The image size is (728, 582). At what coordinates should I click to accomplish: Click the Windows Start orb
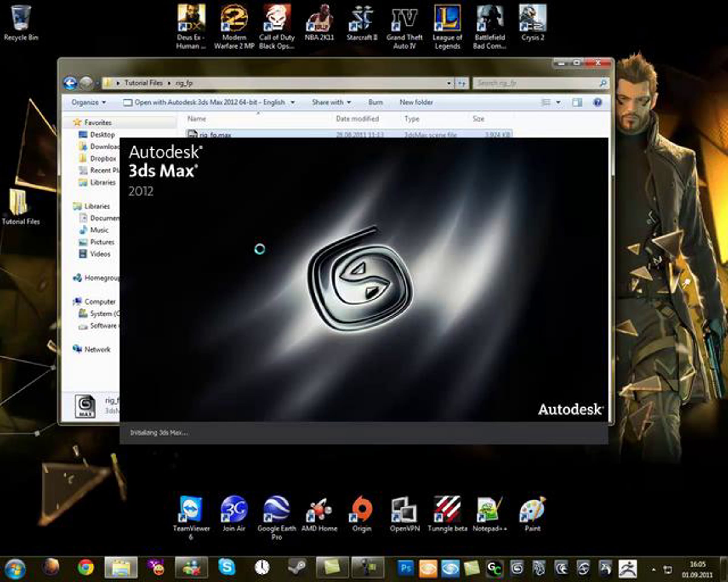click(x=15, y=569)
